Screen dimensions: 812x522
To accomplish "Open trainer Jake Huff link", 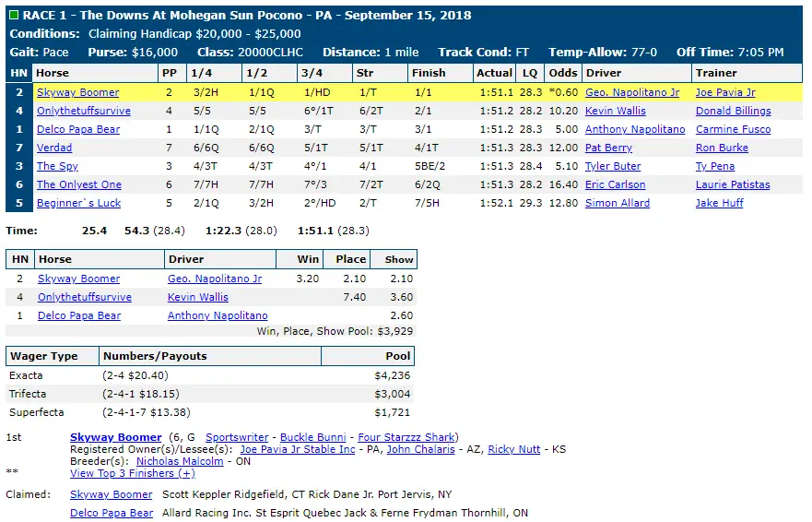I will 719,203.
